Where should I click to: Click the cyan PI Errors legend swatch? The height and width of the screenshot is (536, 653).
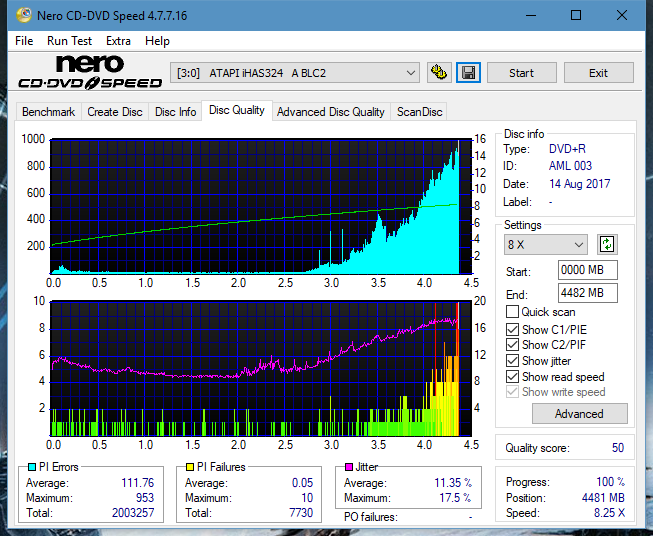[32, 467]
